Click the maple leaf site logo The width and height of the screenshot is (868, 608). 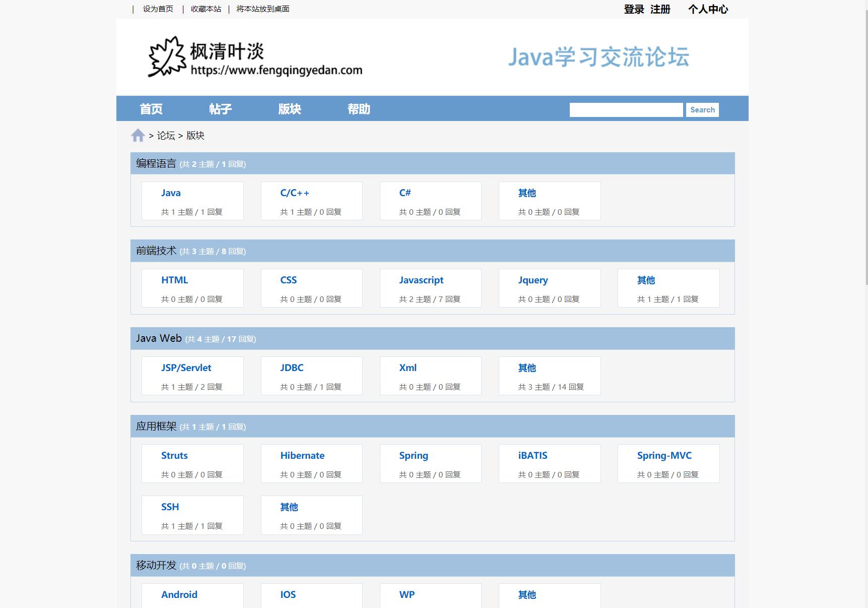pos(167,56)
